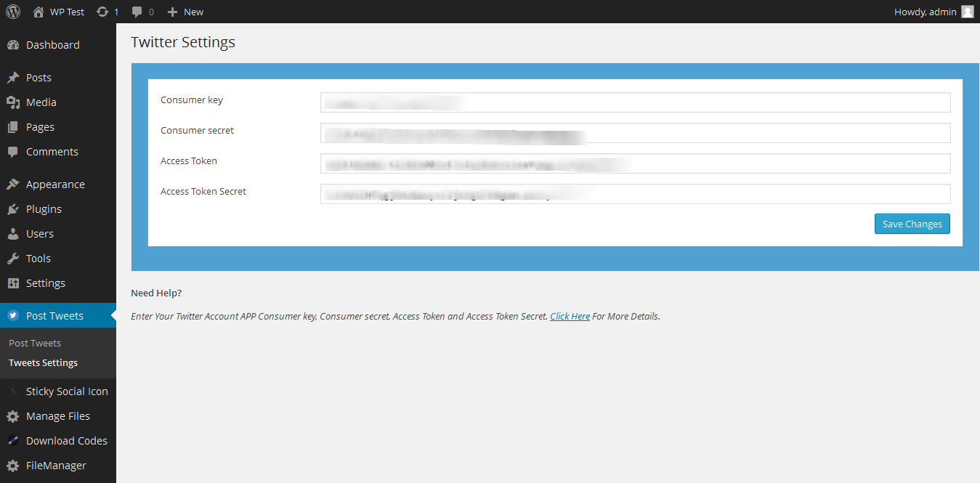Click the Need Help? heading
Screen dimensions: 980x483
click(x=156, y=293)
